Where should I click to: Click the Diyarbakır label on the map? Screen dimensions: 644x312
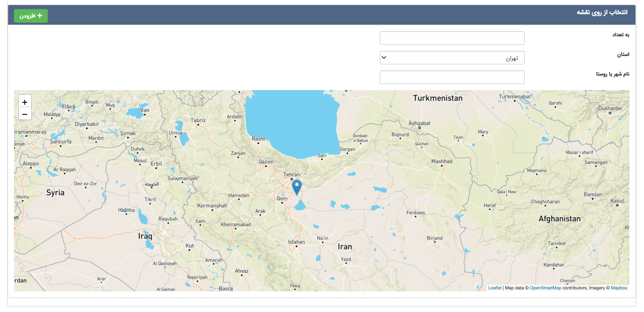pos(87,124)
